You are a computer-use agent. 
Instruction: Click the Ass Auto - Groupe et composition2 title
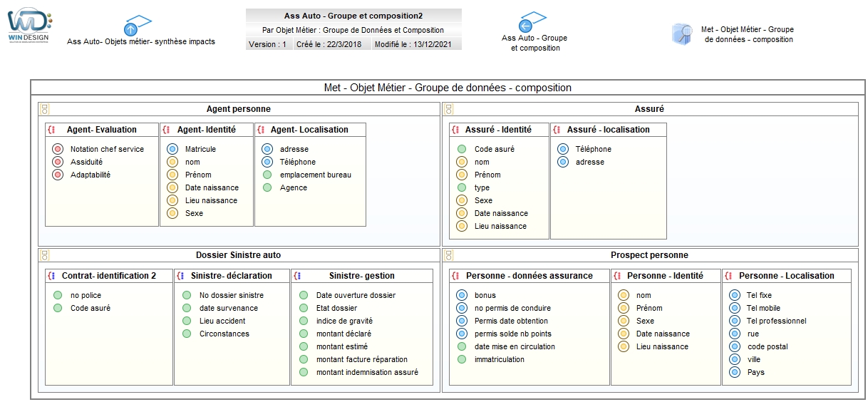pos(353,15)
